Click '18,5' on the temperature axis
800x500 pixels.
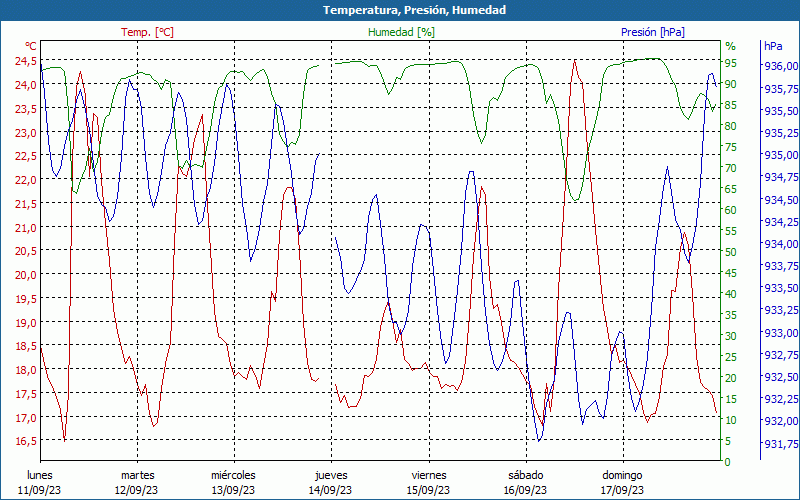[x=26, y=346]
